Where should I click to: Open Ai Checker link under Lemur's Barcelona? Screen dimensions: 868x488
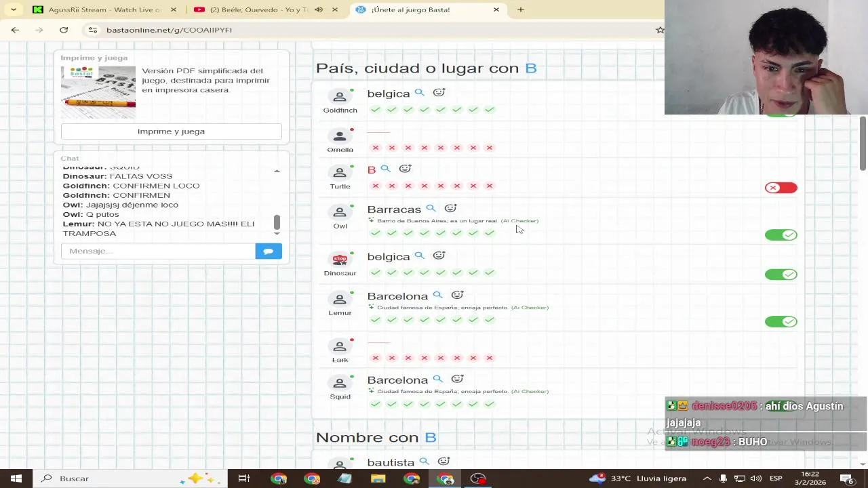[x=530, y=308]
